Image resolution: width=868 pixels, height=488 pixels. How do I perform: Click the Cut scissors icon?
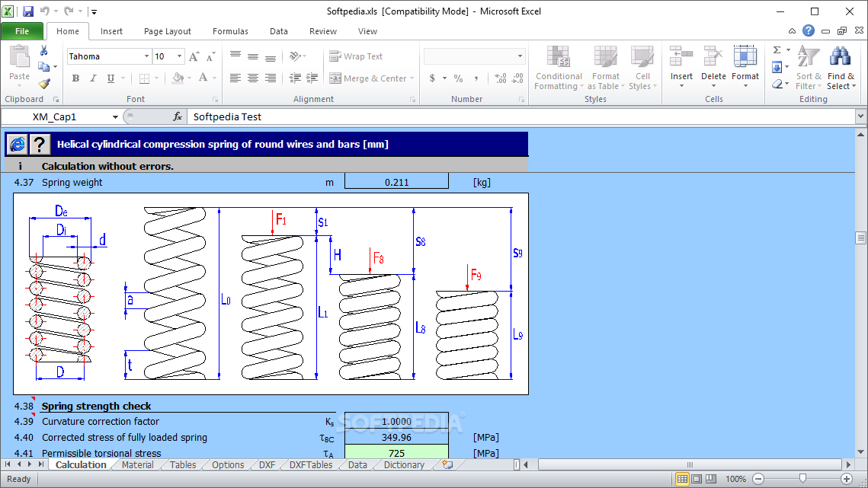[43, 51]
